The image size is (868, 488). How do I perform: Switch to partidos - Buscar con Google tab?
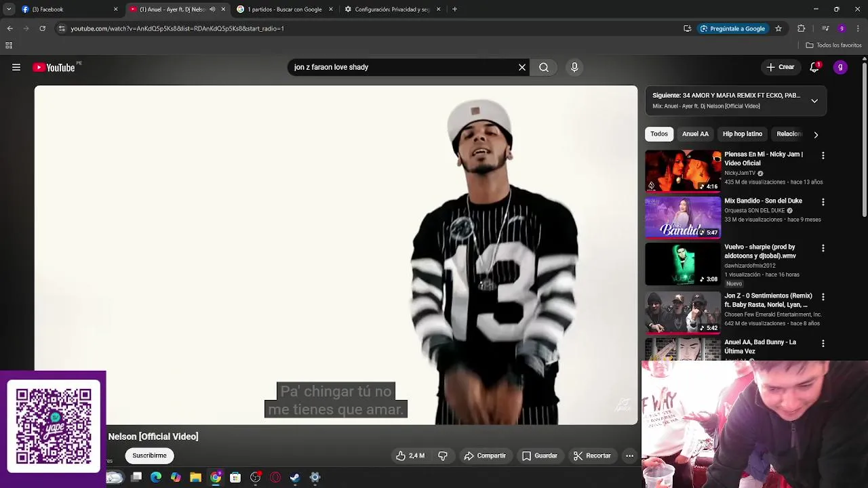pos(284,9)
